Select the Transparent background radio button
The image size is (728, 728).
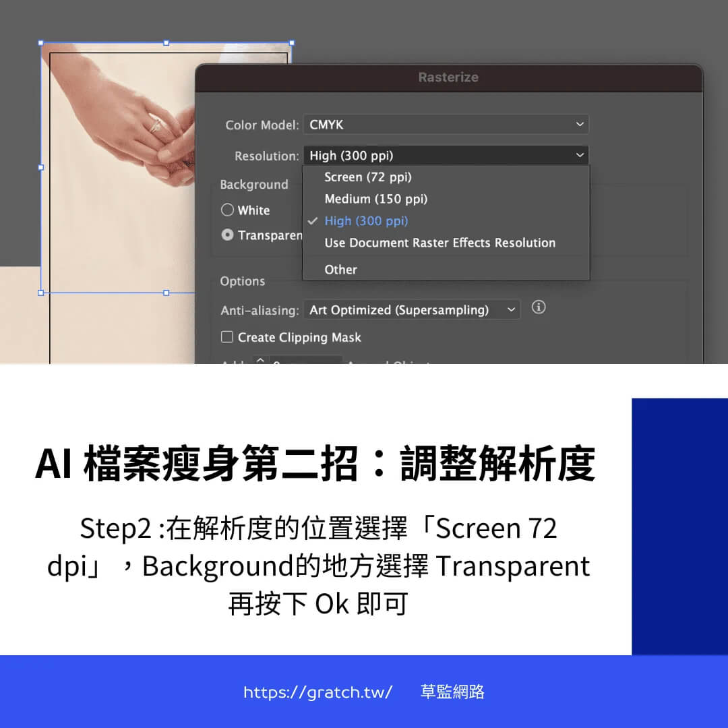[228, 235]
